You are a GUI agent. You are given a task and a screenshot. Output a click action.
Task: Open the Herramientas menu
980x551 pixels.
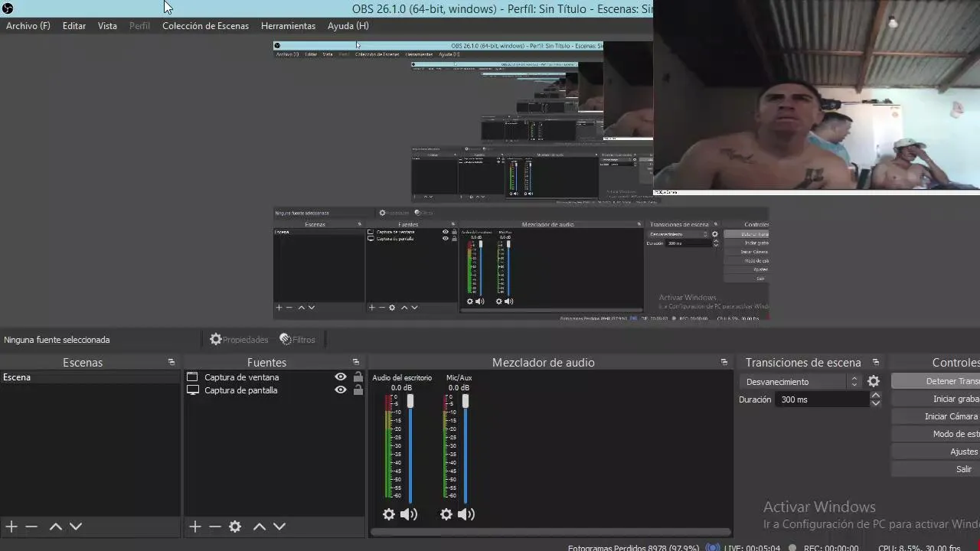(x=288, y=26)
